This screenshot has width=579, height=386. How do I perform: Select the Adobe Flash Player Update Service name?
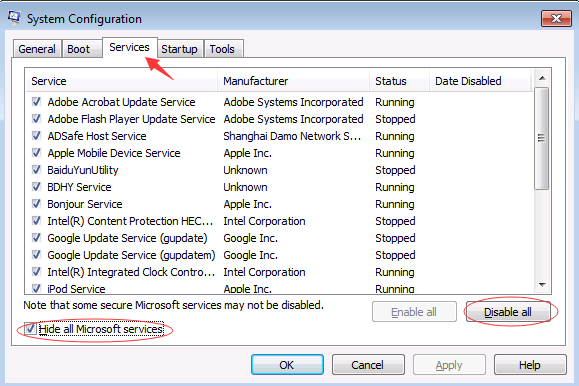coord(131,119)
